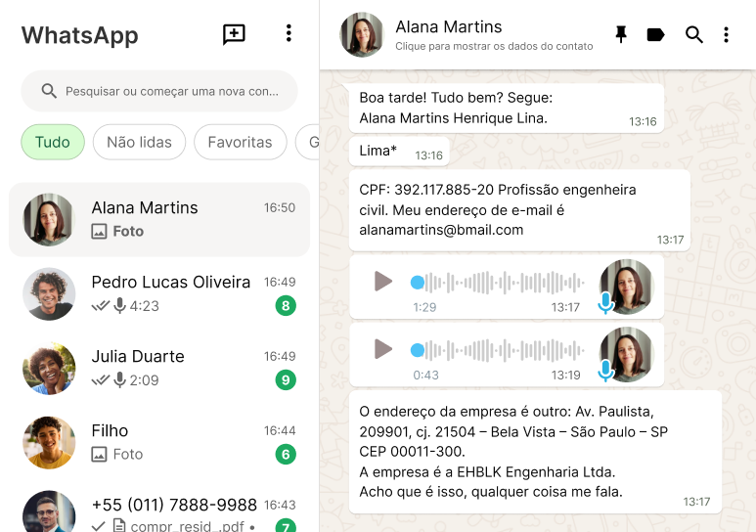
Task: Start a new chat with the plus icon
Action: 234,34
